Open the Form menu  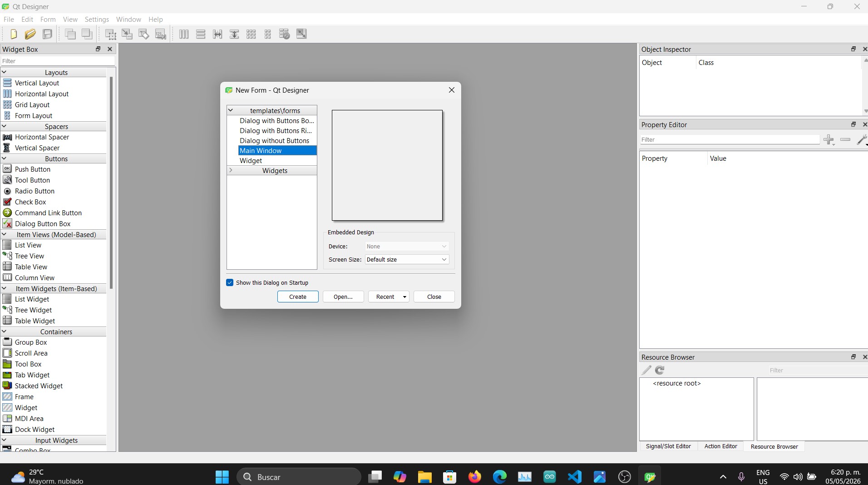48,20
